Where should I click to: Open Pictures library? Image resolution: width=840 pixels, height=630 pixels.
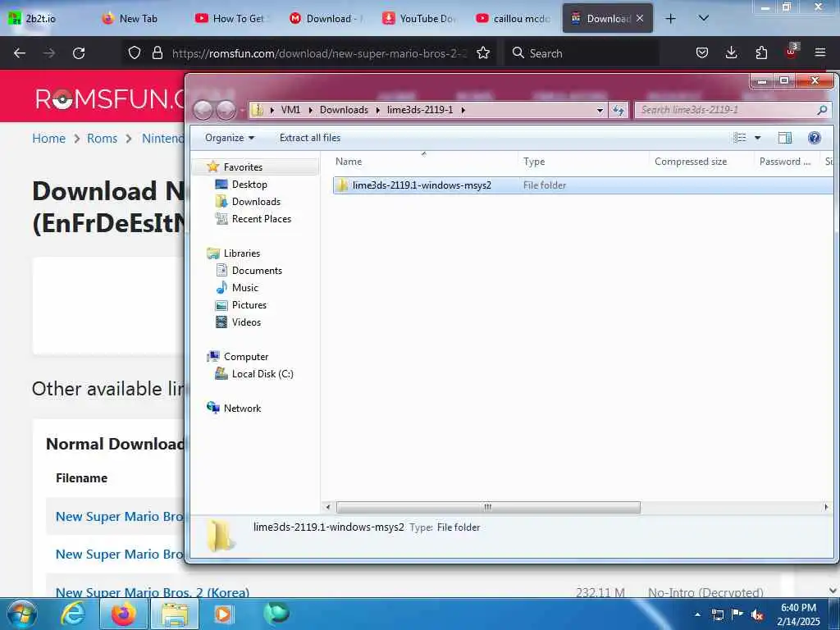tap(249, 305)
